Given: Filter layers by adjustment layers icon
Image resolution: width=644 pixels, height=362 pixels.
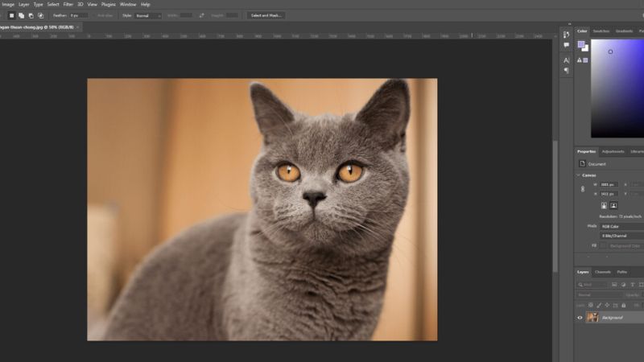Looking at the screenshot, I should [x=623, y=285].
